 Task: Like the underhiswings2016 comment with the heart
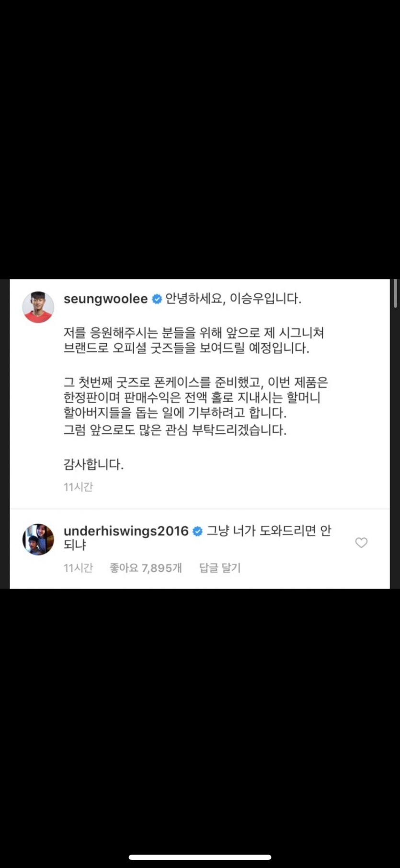point(361,543)
